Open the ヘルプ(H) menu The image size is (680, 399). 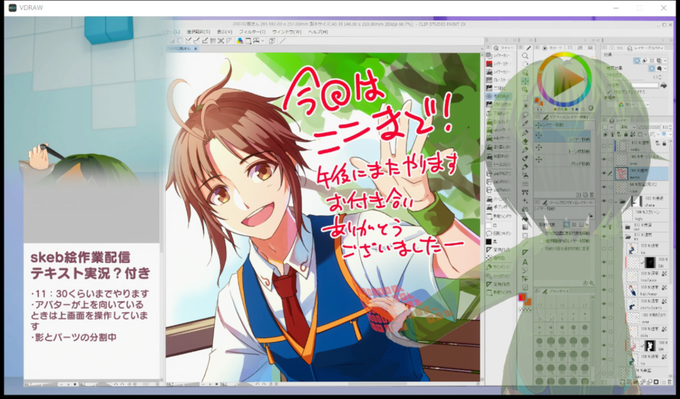click(318, 32)
